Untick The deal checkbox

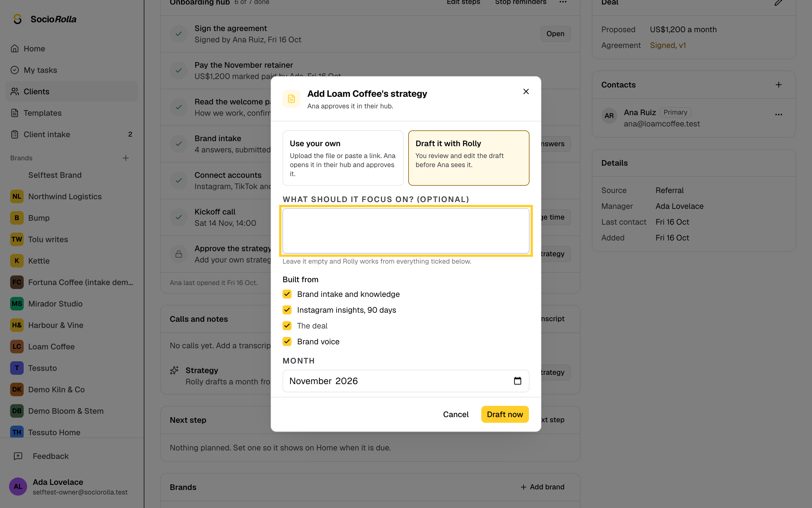point(287,326)
